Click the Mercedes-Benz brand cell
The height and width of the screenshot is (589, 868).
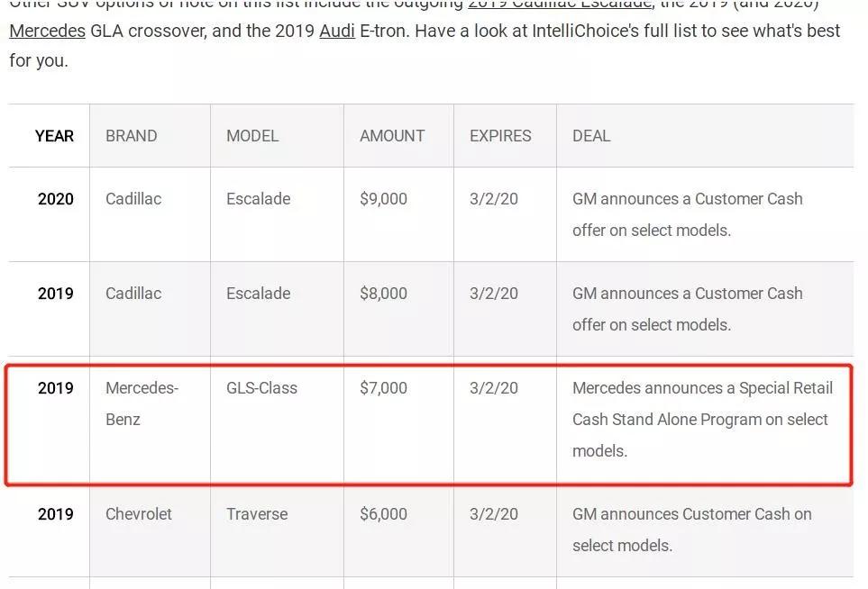pyautogui.click(x=142, y=403)
